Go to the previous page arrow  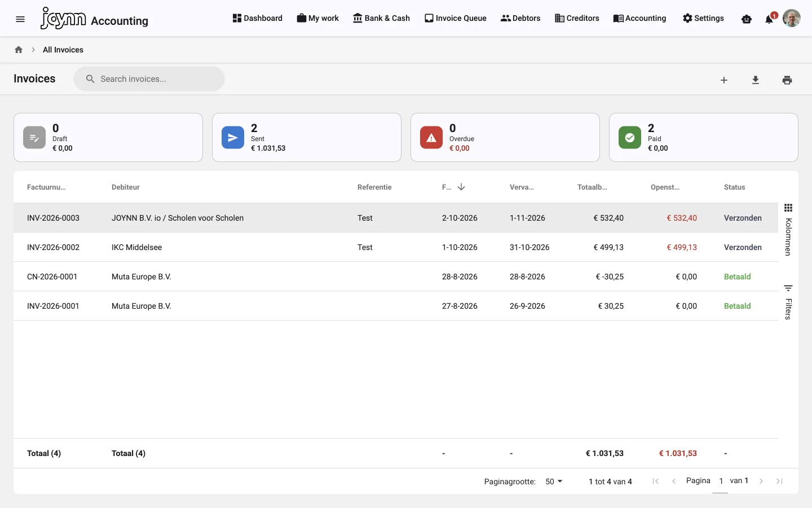click(674, 481)
